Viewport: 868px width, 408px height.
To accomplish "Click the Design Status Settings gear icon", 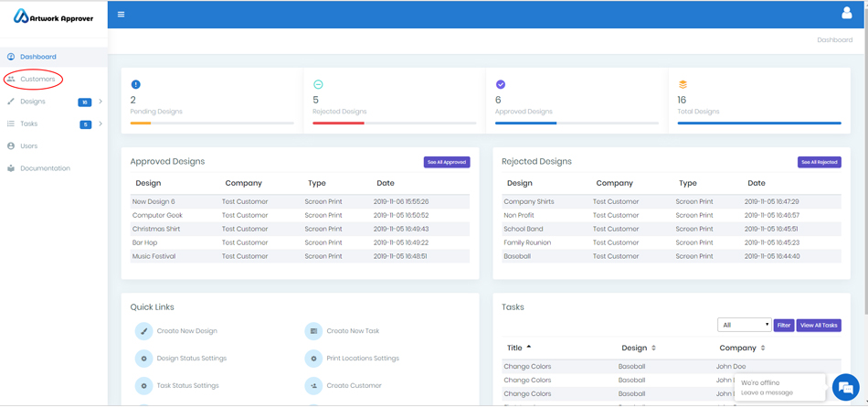I will tap(143, 359).
